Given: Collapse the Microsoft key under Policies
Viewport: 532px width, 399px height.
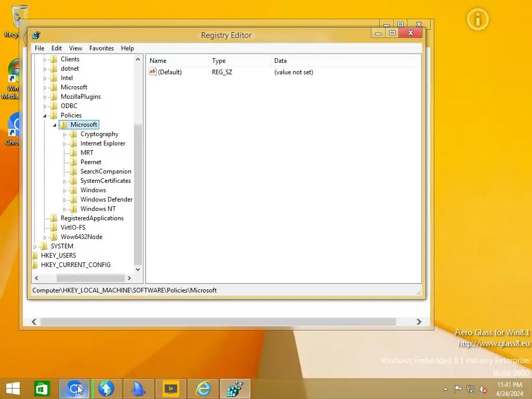Looking at the screenshot, I should [x=54, y=125].
